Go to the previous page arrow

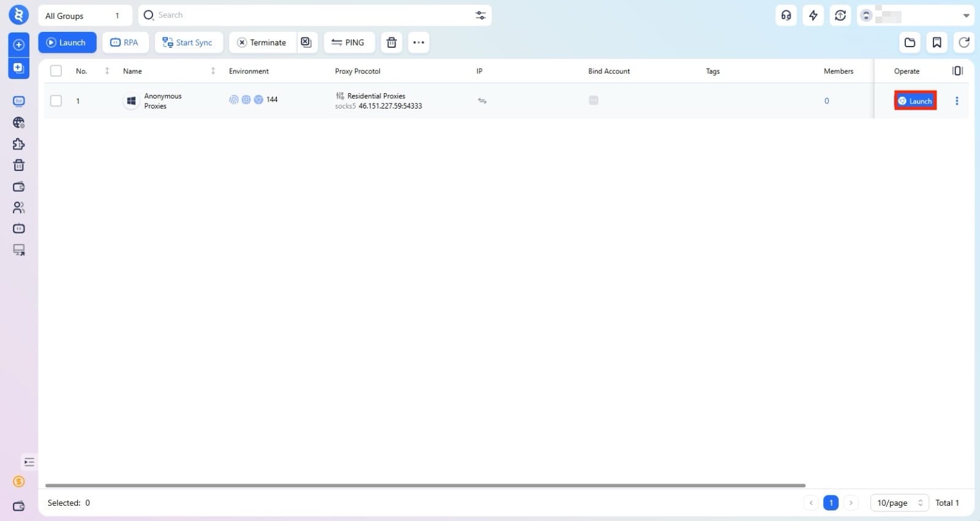811,503
